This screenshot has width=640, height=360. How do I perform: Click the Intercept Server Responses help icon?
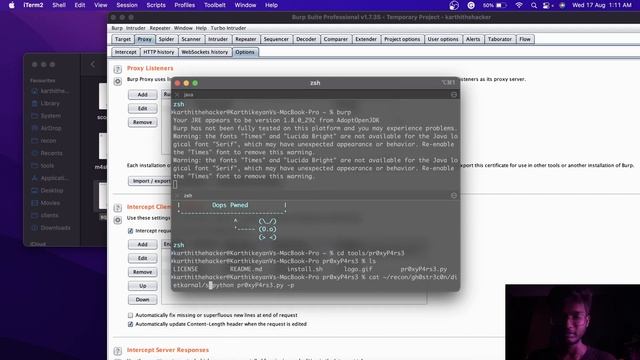click(118, 351)
